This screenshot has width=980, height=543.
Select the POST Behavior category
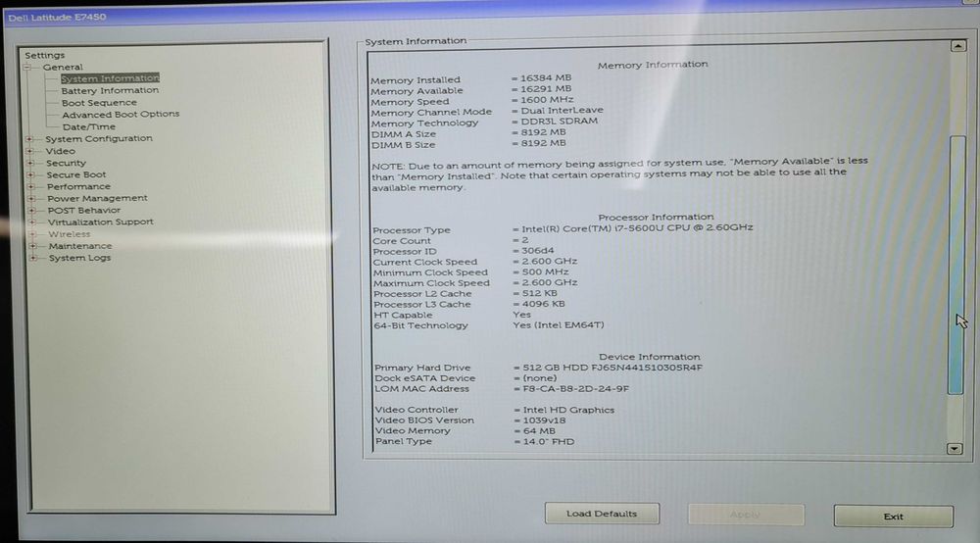(x=83, y=210)
